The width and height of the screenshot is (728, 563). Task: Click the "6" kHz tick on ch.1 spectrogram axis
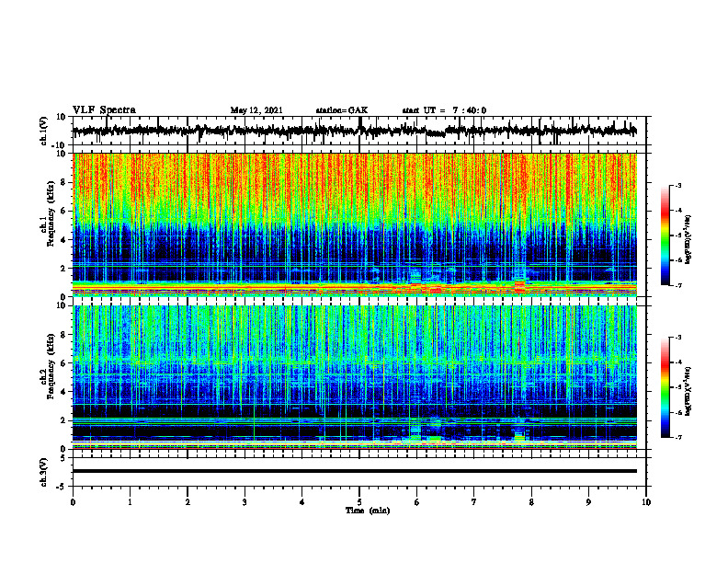tap(63, 211)
